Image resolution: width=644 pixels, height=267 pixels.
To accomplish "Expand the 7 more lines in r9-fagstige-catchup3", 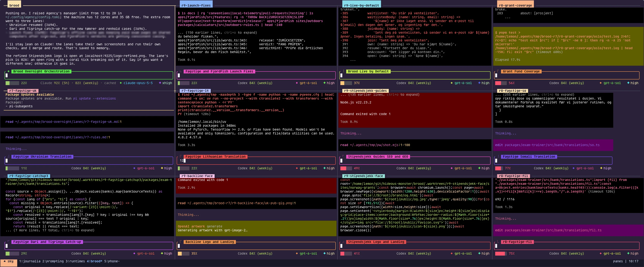I will (x=50, y=230).
